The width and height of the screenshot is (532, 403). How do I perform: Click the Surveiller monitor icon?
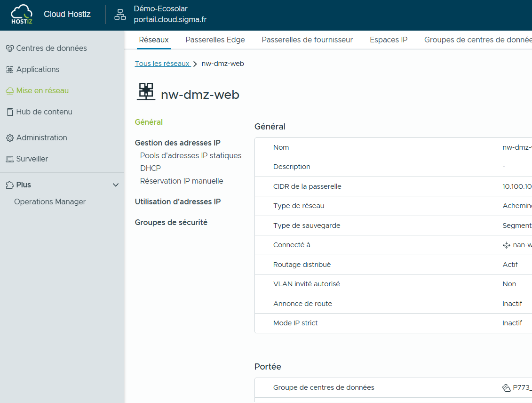pos(9,159)
